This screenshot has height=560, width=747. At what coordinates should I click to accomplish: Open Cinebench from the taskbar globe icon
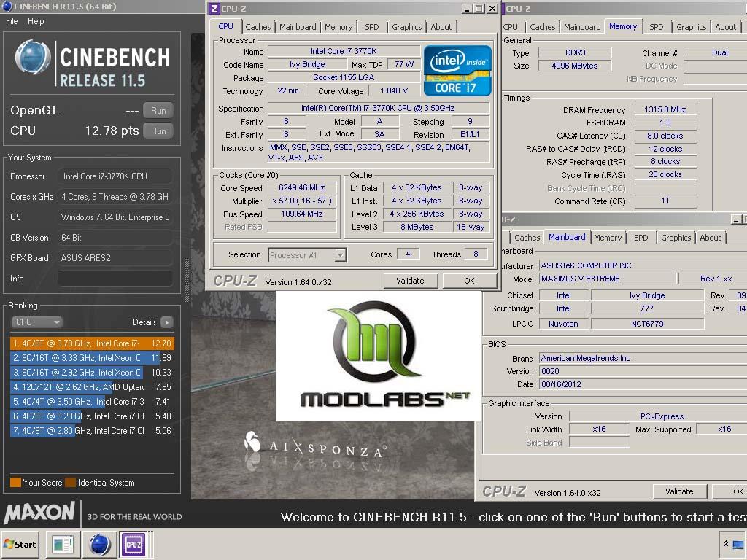[100, 544]
